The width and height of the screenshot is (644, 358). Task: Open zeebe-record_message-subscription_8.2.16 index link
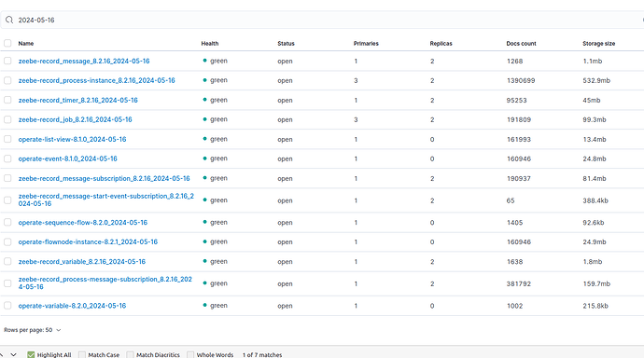pyautogui.click(x=104, y=178)
